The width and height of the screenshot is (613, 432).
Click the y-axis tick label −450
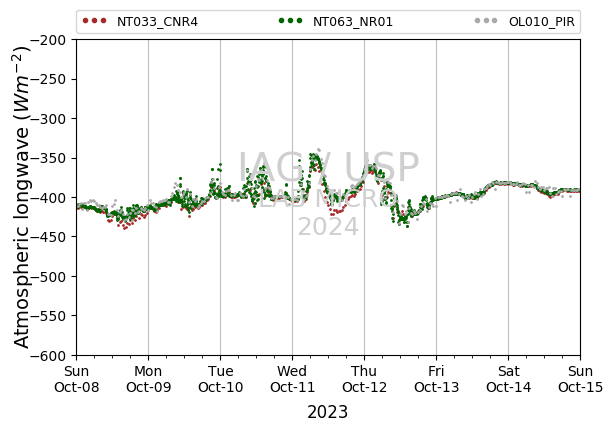click(x=50, y=237)
